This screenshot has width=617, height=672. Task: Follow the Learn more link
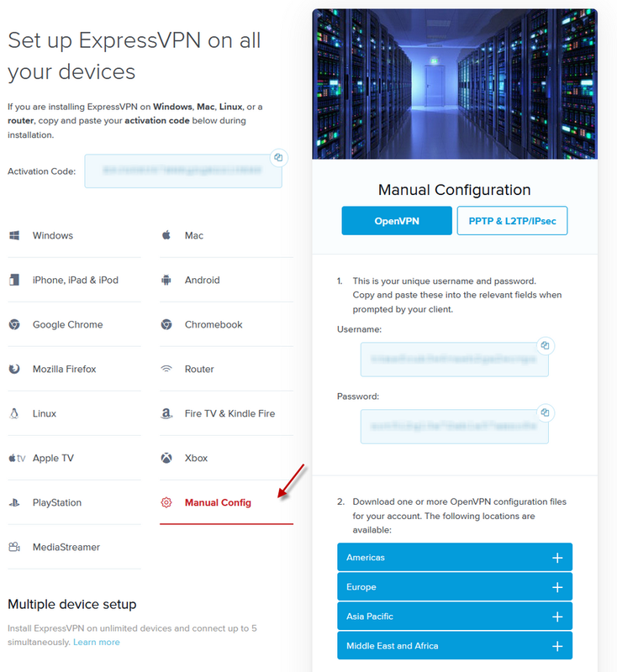97,642
